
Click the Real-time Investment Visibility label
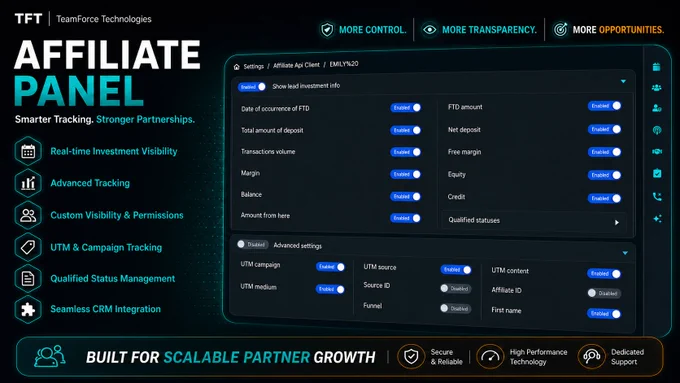[x=114, y=151]
